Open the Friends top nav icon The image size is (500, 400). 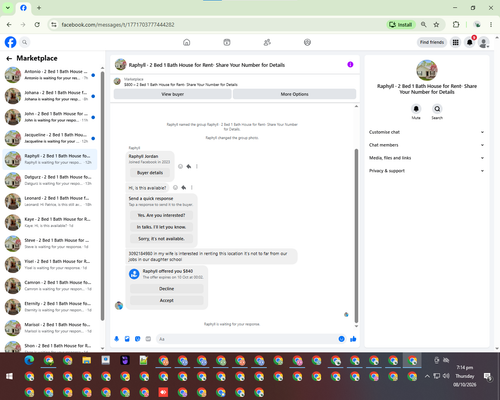(267, 42)
